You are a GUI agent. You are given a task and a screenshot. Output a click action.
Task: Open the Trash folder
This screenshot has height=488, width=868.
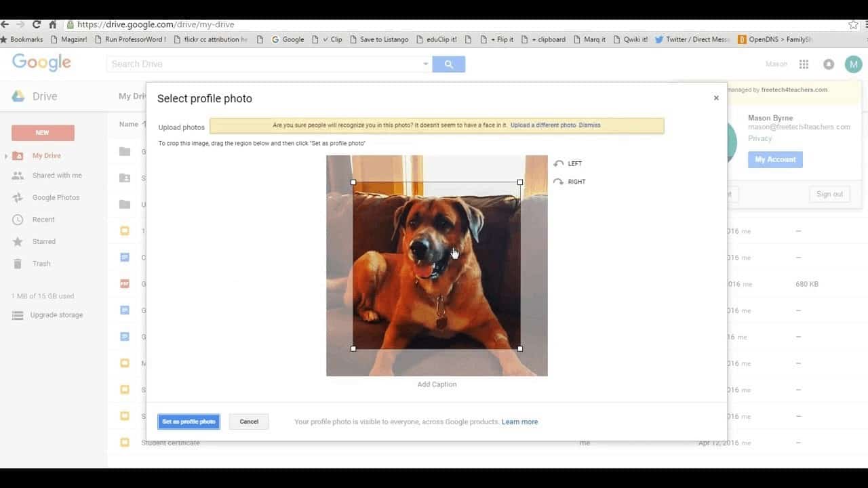41,264
